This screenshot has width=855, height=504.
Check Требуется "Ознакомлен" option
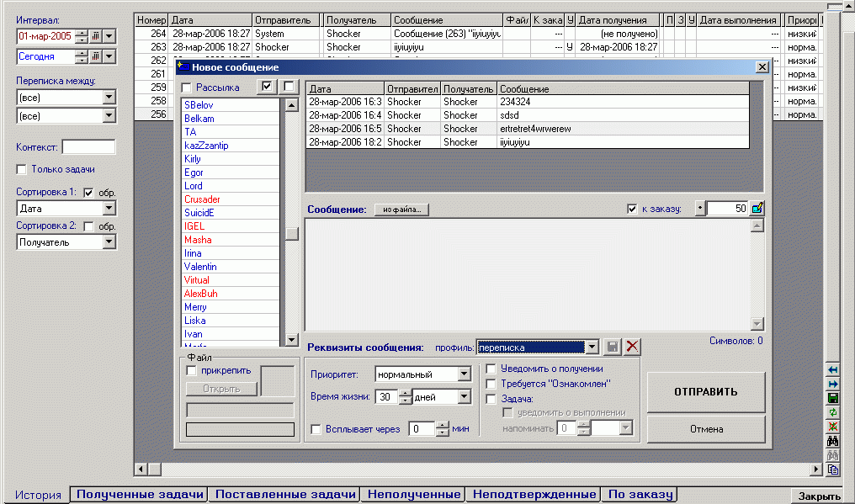pyautogui.click(x=491, y=384)
